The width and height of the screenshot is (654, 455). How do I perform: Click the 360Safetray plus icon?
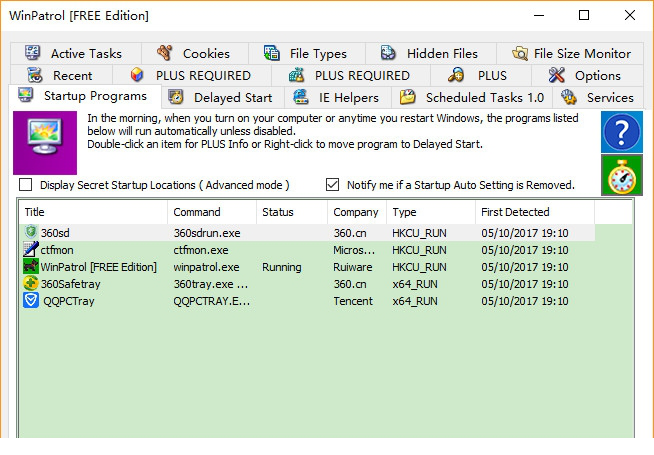(x=31, y=283)
